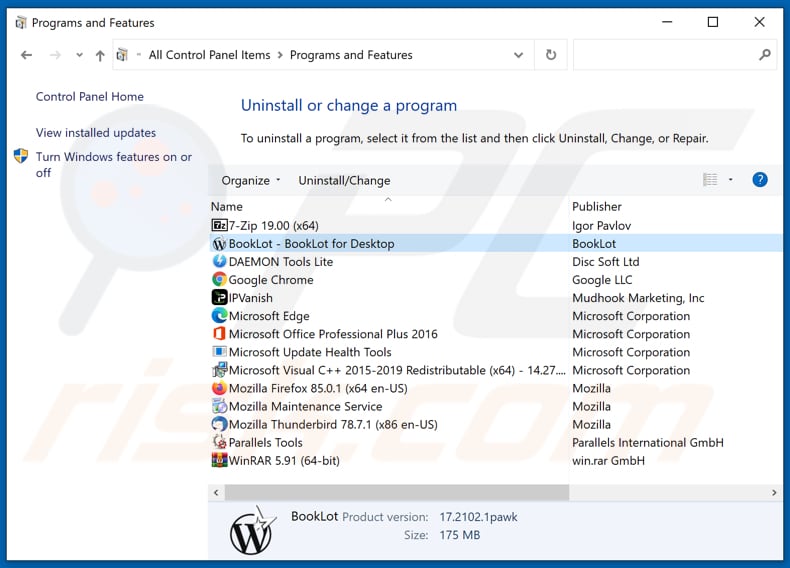Go forward with the right arrow
The height and width of the screenshot is (568, 790).
[x=55, y=55]
